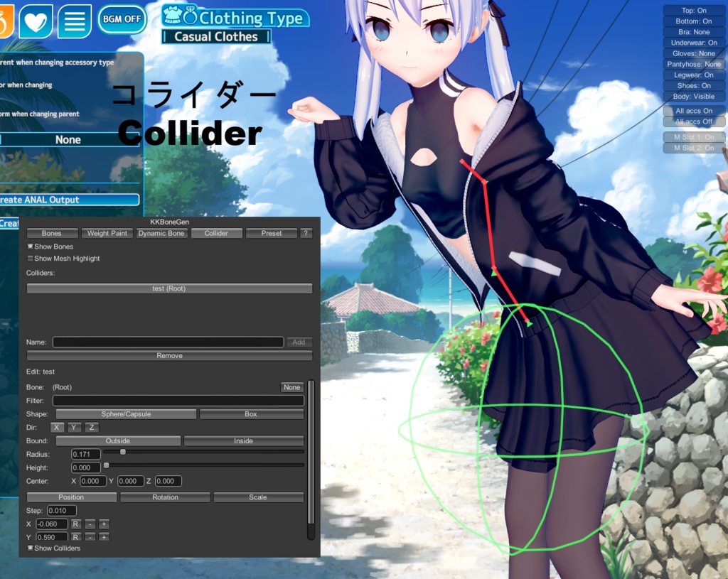Screen dimensions: 728x579
Task: Select Rotation transform mode
Action: pyautogui.click(x=165, y=497)
